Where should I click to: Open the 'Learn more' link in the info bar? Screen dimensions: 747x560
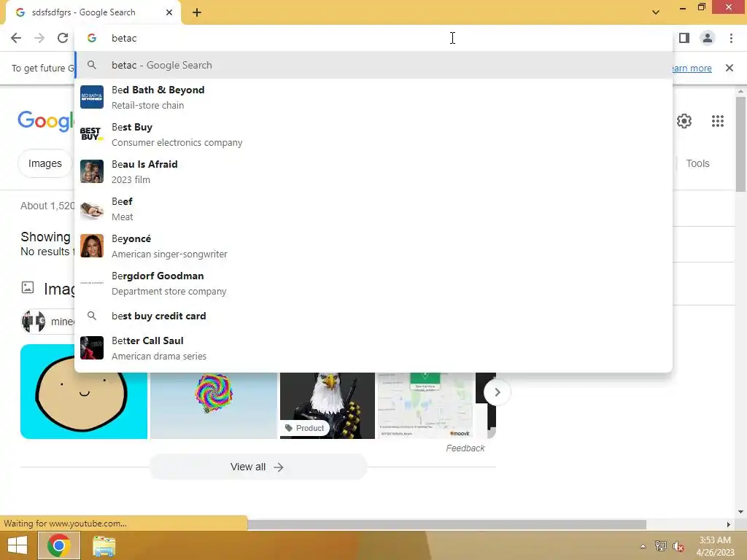[692, 68]
